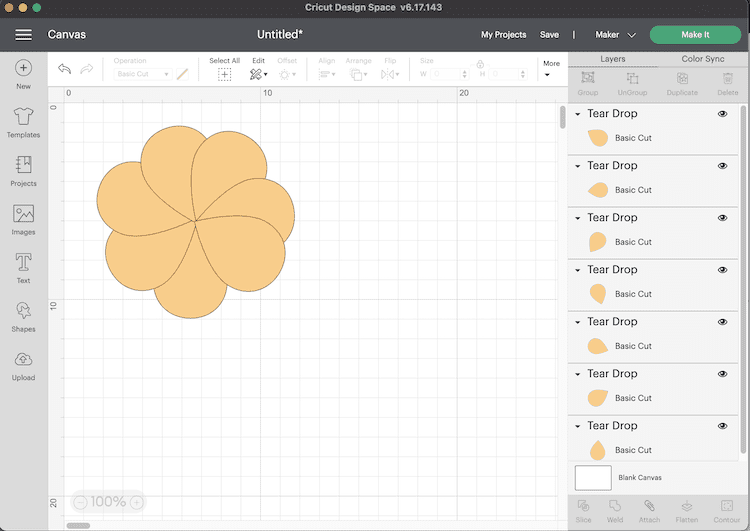Click the New plus icon
Image resolution: width=750 pixels, height=531 pixels.
tap(23, 69)
